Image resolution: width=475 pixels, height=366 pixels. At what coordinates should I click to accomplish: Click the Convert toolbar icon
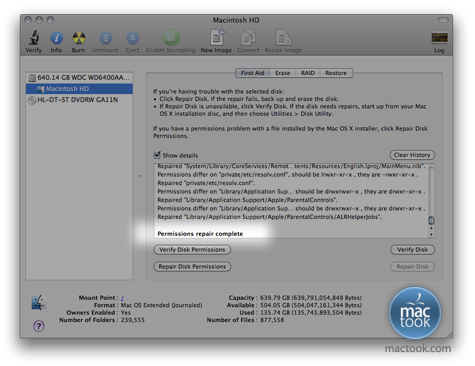click(248, 37)
